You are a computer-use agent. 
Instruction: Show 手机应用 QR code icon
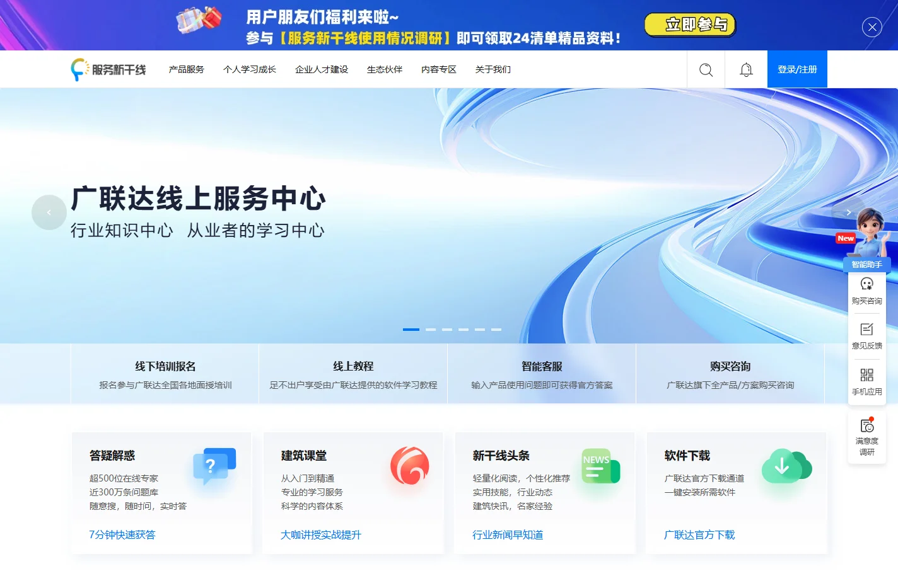coord(867,375)
